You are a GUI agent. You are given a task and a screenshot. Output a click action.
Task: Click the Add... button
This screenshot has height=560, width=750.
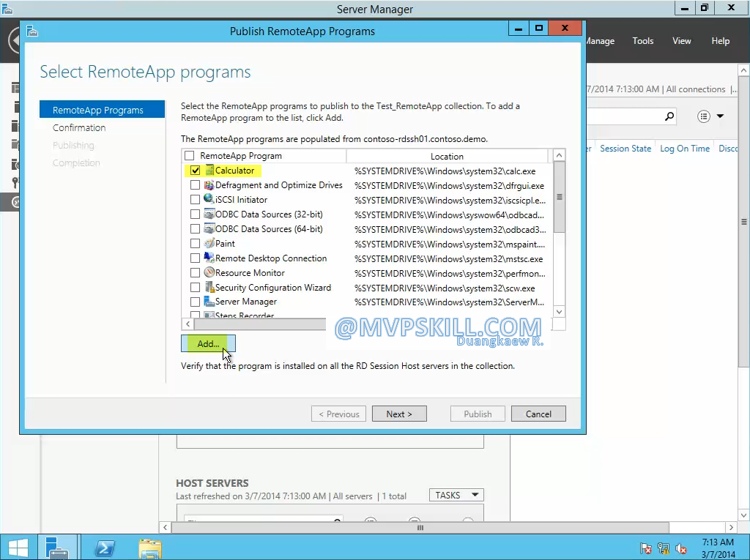208,344
